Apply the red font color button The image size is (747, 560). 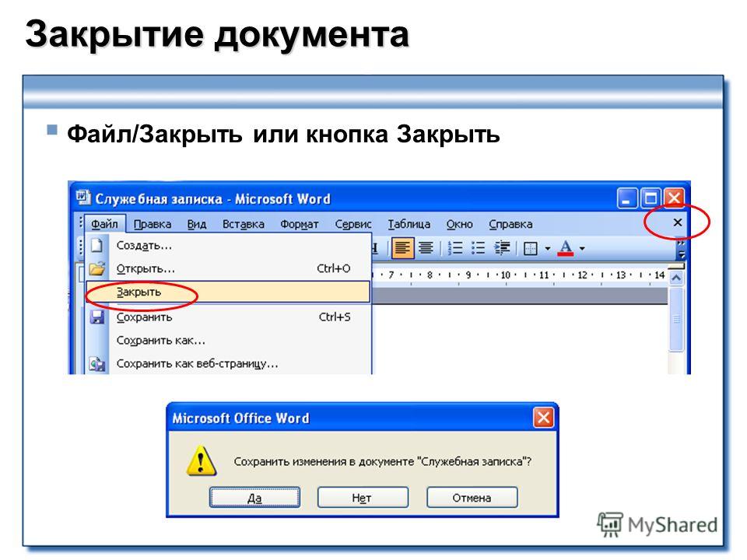coord(566,248)
